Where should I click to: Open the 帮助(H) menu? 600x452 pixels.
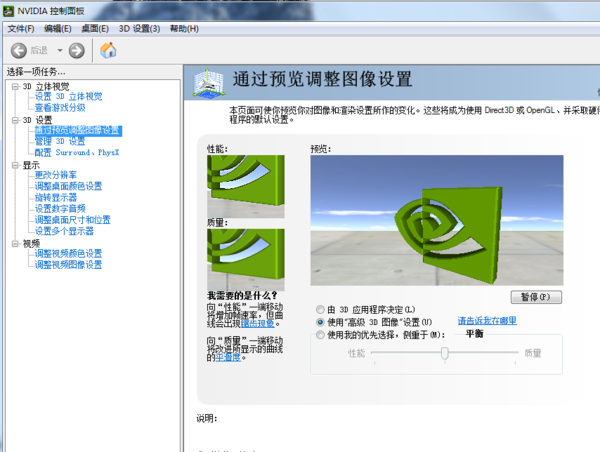(184, 29)
